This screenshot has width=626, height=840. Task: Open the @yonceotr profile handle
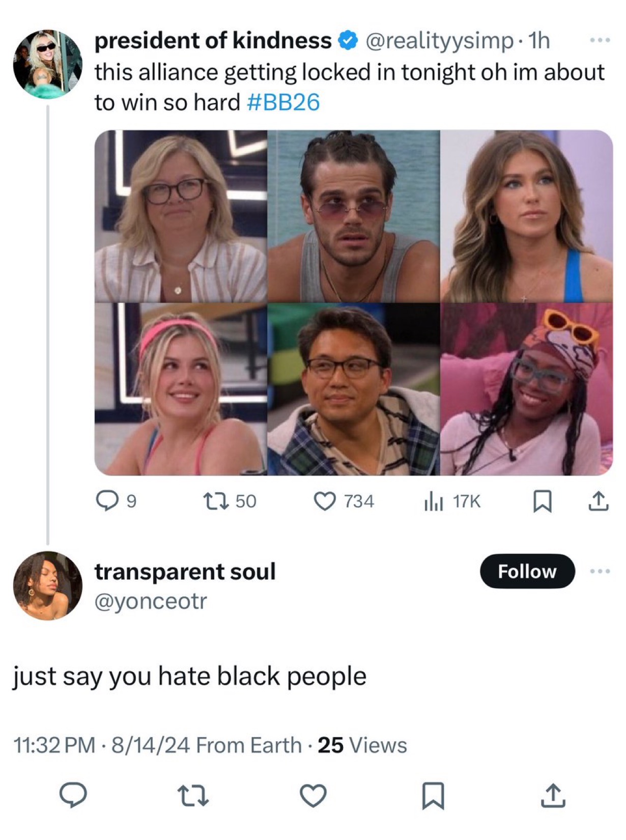(151, 601)
